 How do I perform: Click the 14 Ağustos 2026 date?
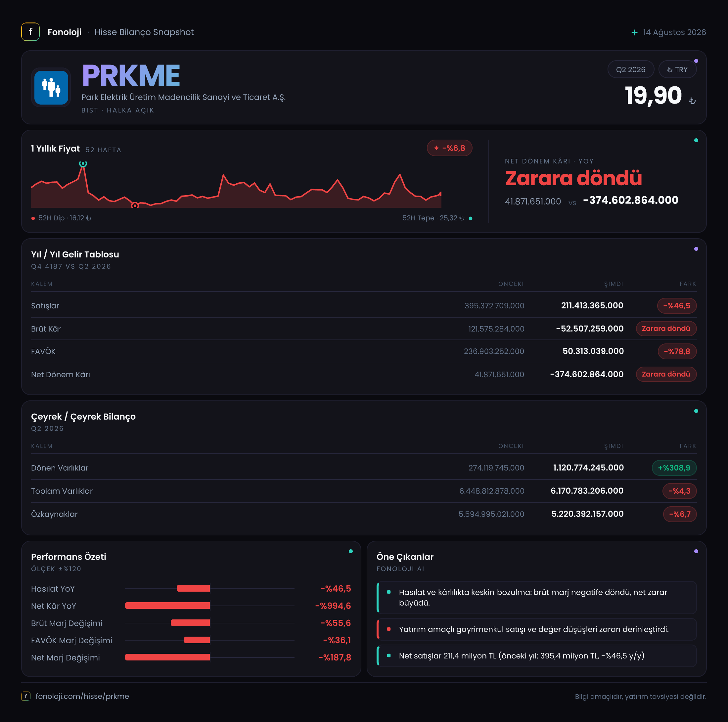coord(674,32)
